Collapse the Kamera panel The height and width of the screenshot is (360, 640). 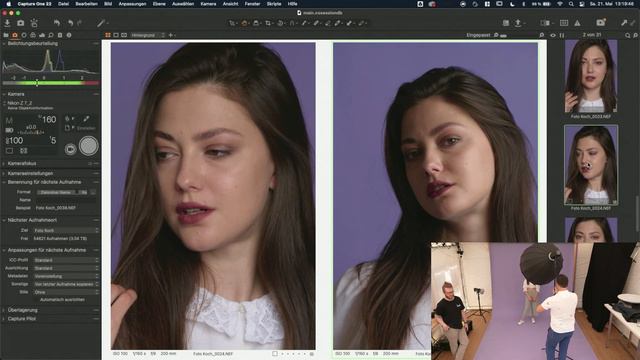pos(4,94)
